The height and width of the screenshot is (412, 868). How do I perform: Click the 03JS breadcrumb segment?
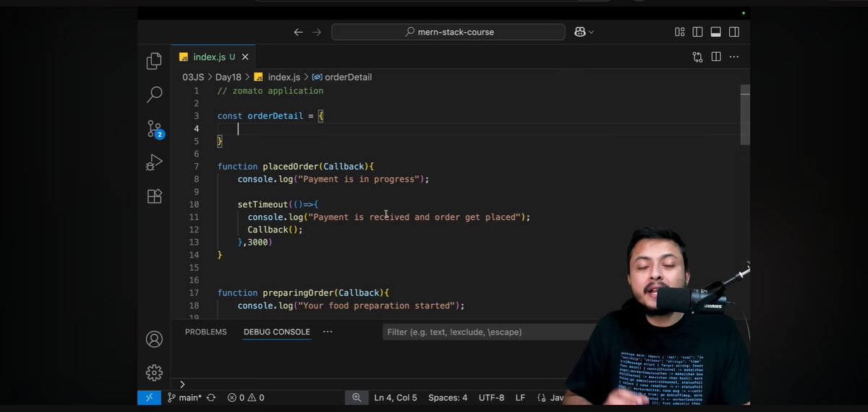(x=193, y=77)
